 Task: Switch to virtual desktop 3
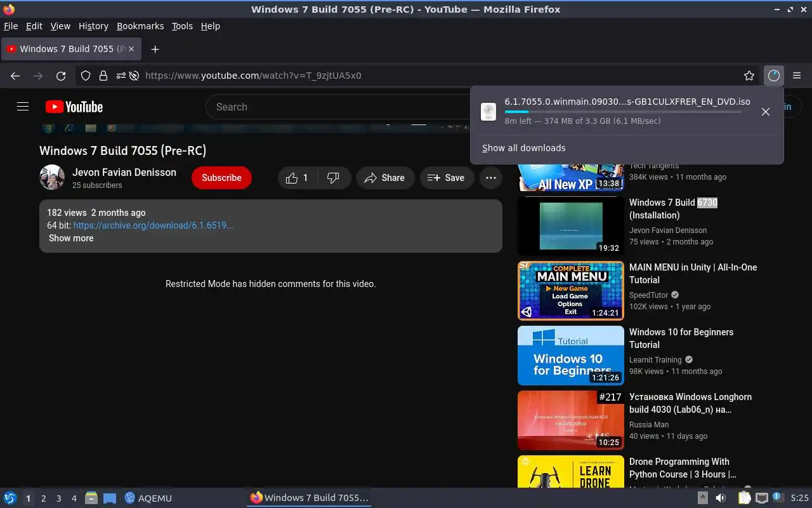[x=58, y=498]
